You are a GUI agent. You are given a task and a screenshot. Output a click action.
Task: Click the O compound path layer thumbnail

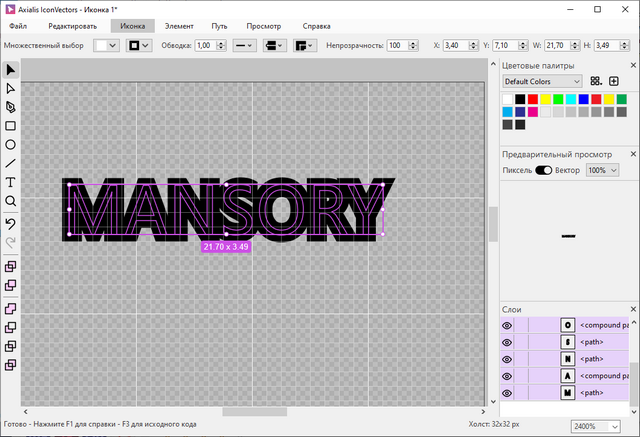[568, 325]
